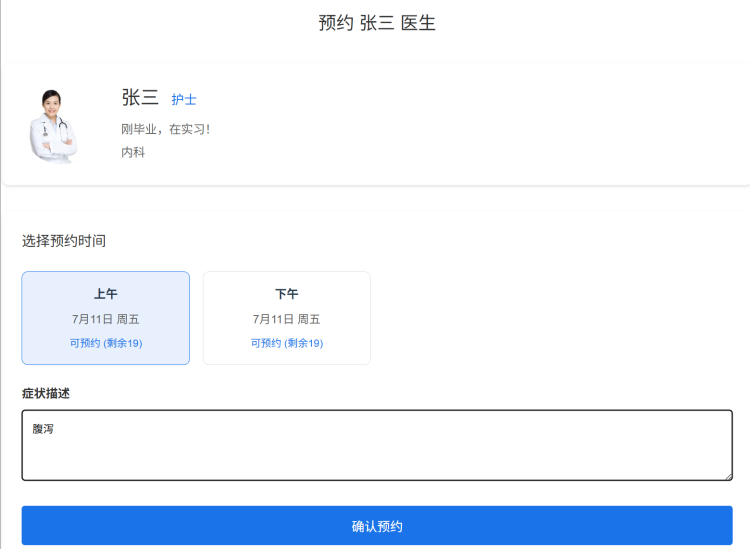Click the 下午 heading in the second slot
This screenshot has width=750, height=549.
tap(287, 294)
